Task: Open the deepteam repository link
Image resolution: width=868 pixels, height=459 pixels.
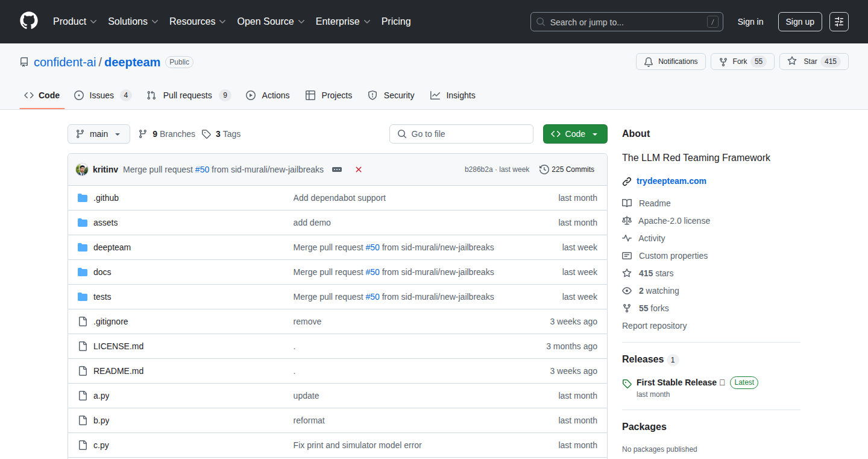Action: tap(133, 62)
